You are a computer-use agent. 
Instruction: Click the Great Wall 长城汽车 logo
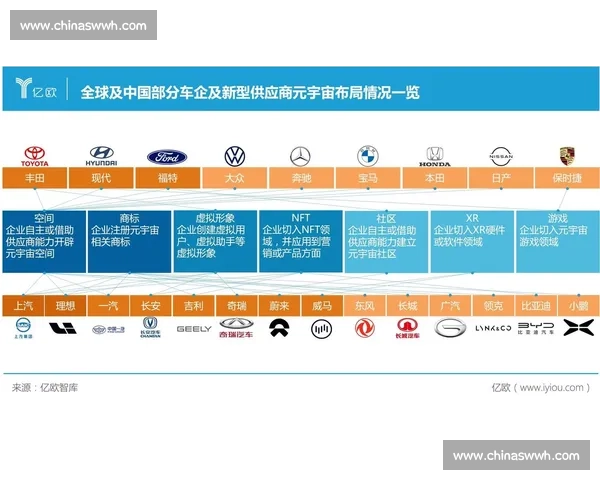coord(407,328)
